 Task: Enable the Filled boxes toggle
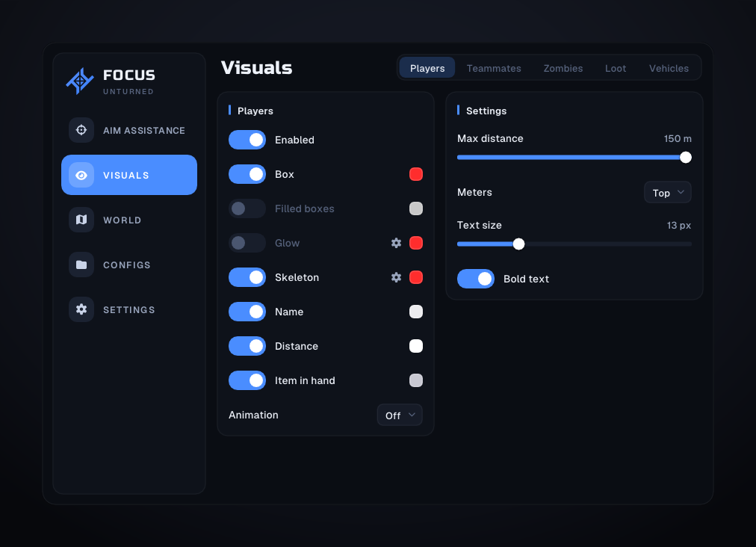coord(247,208)
